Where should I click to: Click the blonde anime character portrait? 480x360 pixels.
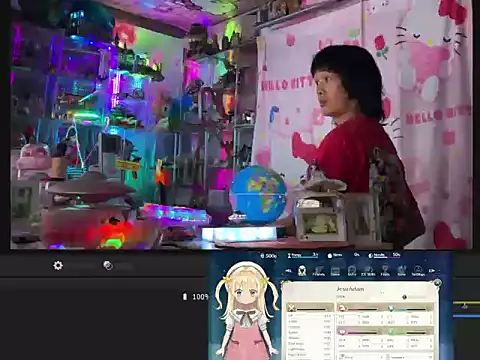tap(247, 310)
